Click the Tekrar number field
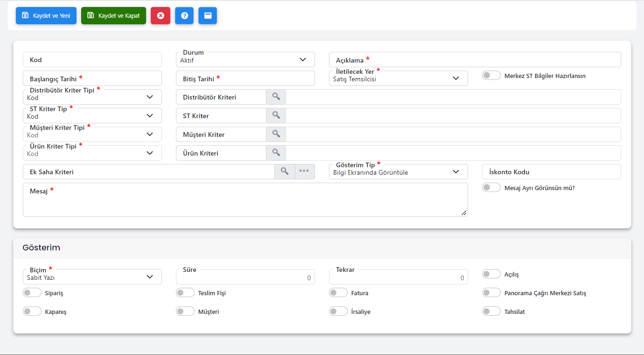The width and height of the screenshot is (644, 355). (399, 277)
